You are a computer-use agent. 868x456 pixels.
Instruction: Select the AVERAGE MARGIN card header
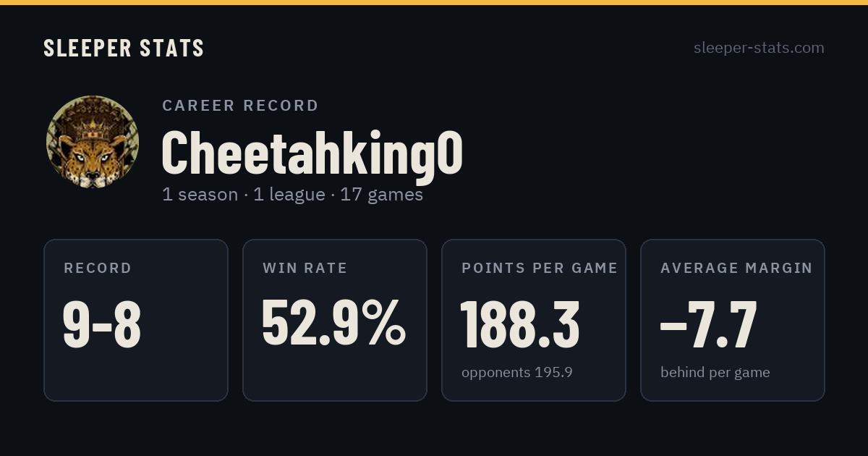(x=736, y=268)
